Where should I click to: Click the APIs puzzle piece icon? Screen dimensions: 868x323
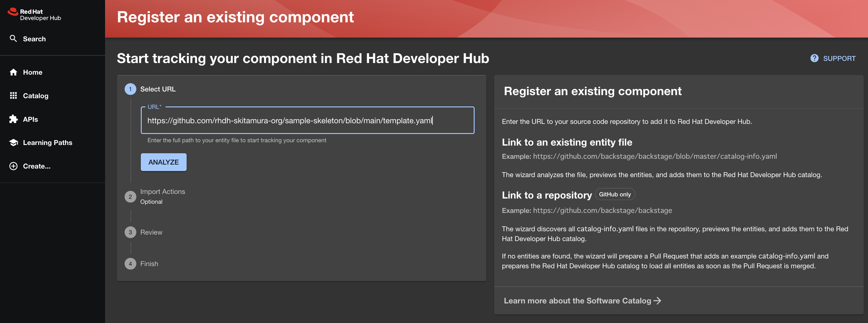13,119
